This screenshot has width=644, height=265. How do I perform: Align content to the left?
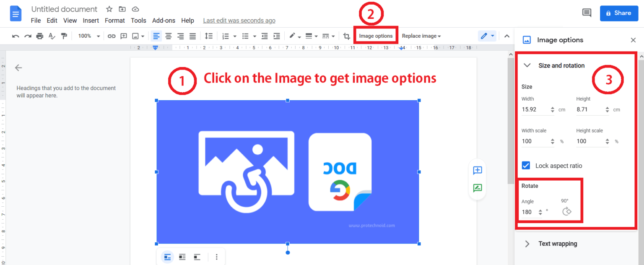156,36
